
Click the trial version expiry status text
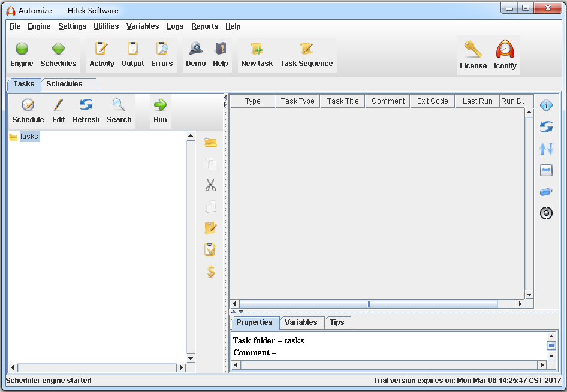pyautogui.click(x=467, y=381)
